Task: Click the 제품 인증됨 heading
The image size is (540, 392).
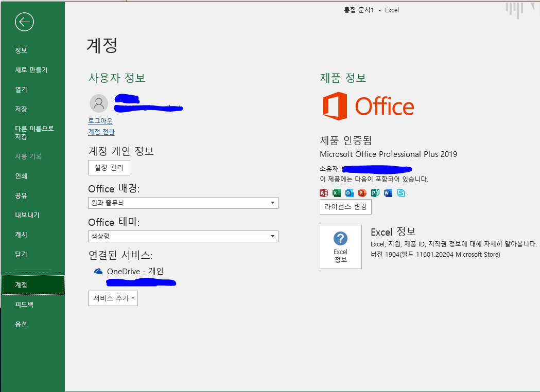Action: click(x=345, y=140)
